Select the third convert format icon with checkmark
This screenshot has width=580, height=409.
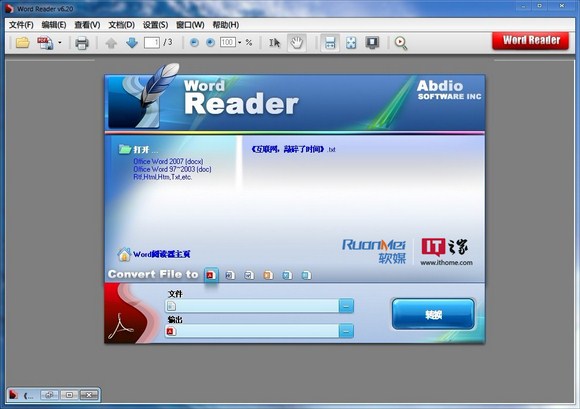pos(249,275)
